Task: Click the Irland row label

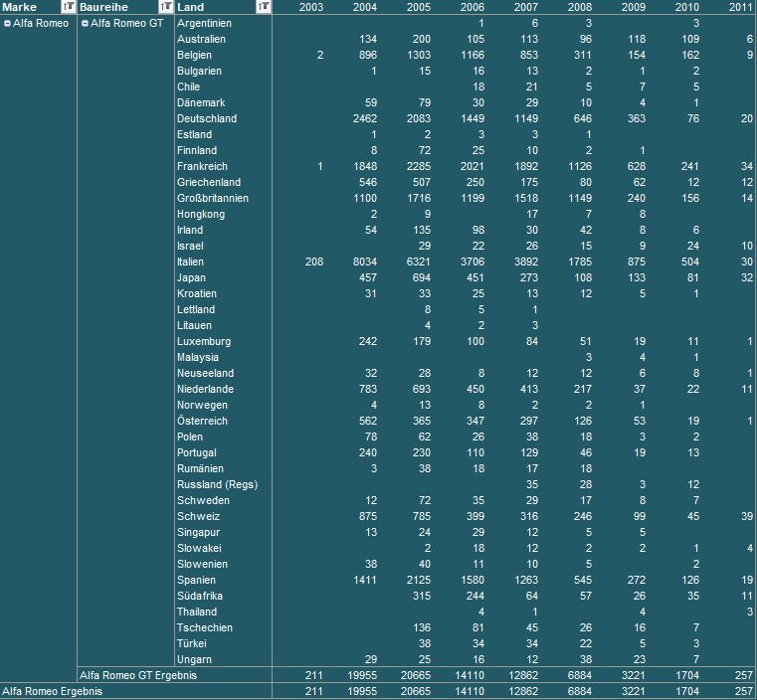Action: 190,230
